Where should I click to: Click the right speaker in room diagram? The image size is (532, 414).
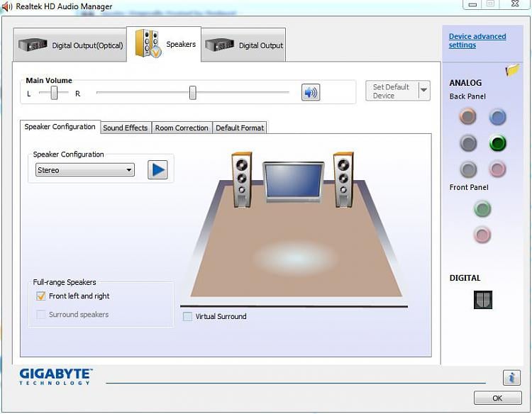coord(343,179)
